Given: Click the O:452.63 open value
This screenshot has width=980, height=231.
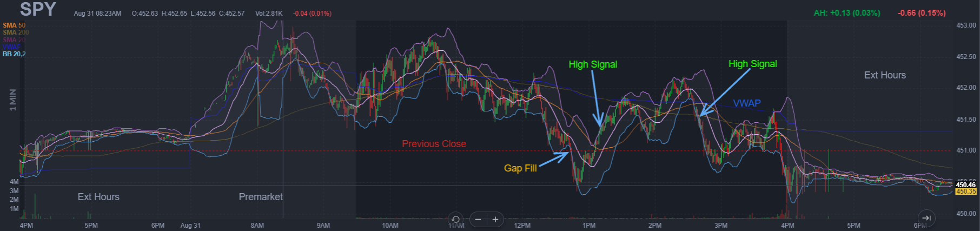Looking at the screenshot, I should coord(145,14).
